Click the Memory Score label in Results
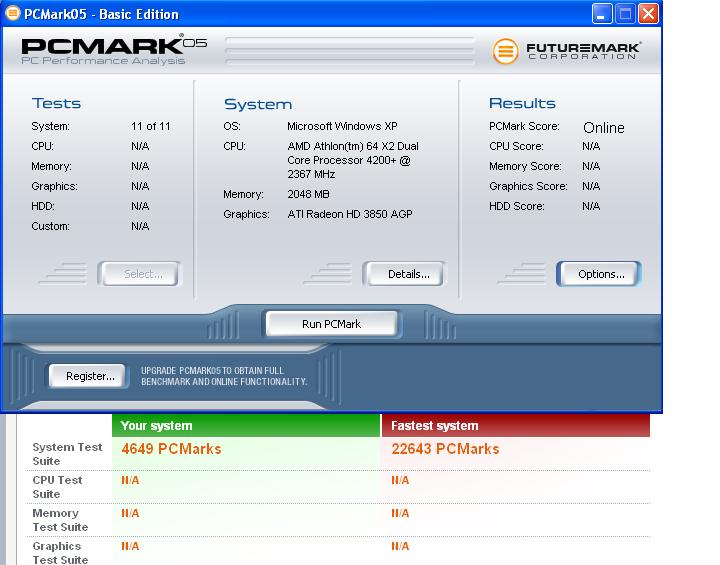Screen dimensions: 720x565 [525, 166]
